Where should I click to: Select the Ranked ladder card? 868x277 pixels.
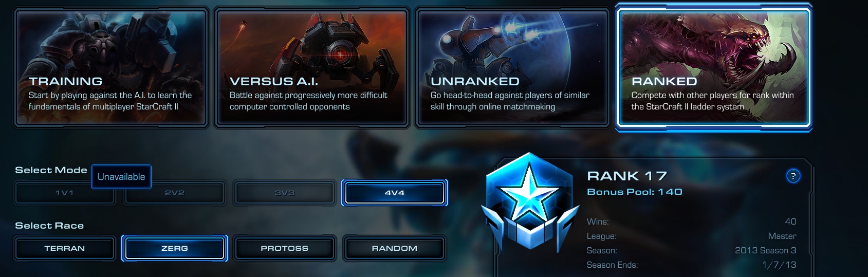[714, 67]
